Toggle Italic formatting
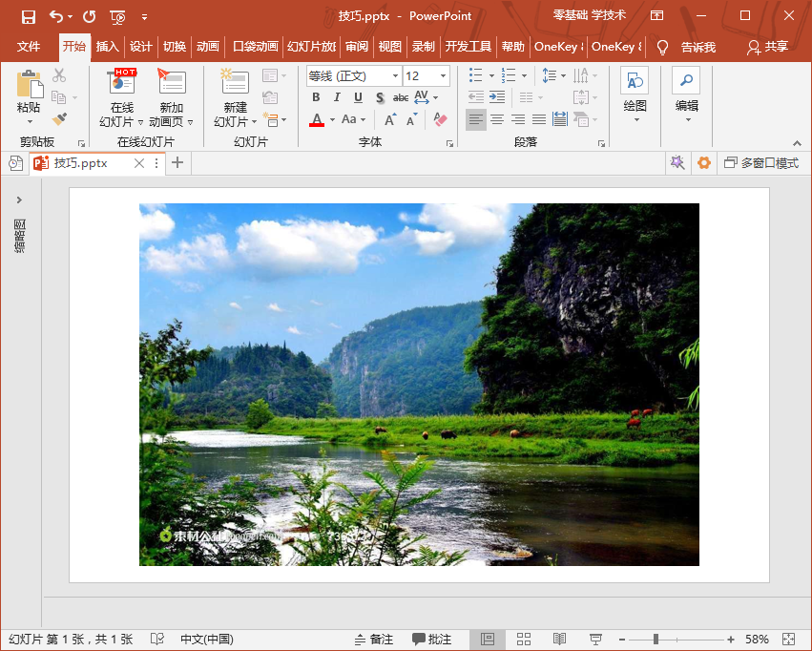 pos(337,97)
